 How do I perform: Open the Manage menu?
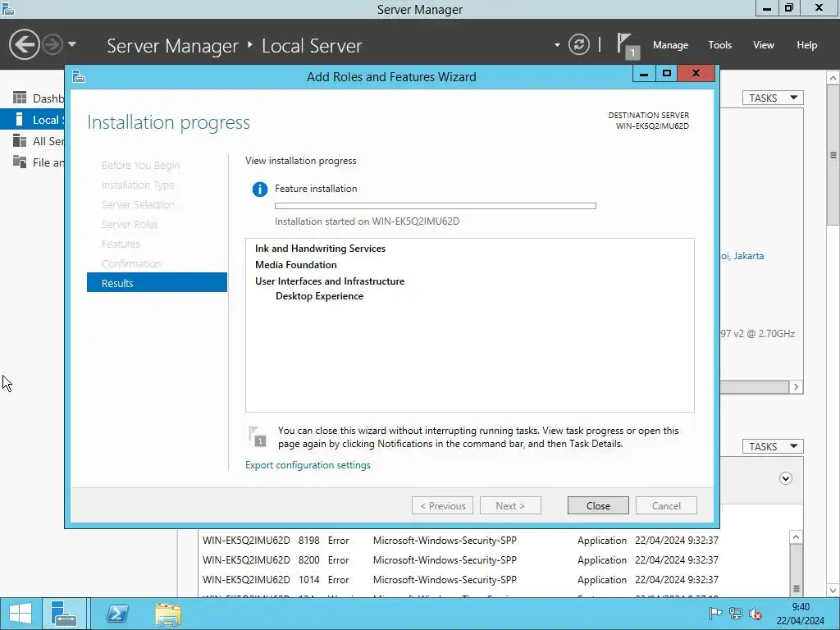[670, 45]
